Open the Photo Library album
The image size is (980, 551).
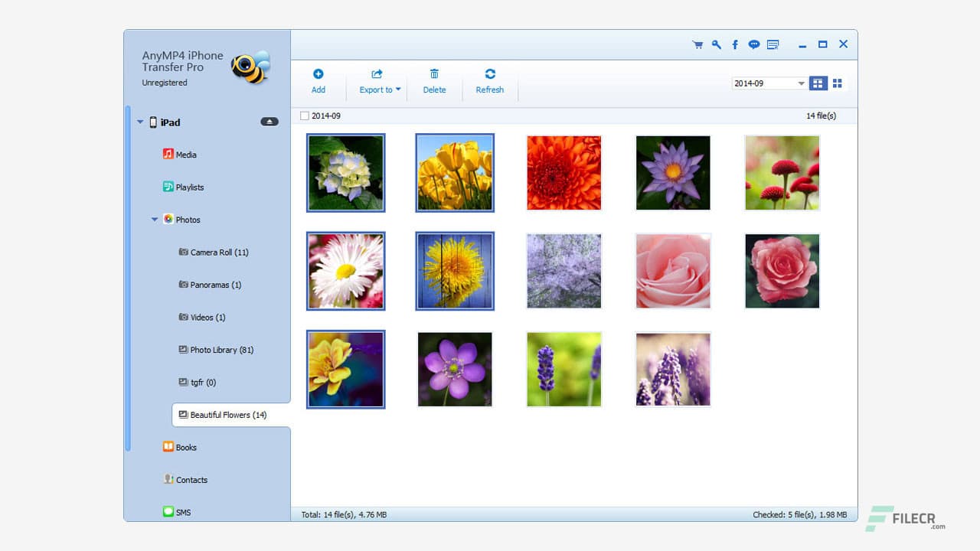click(x=222, y=350)
